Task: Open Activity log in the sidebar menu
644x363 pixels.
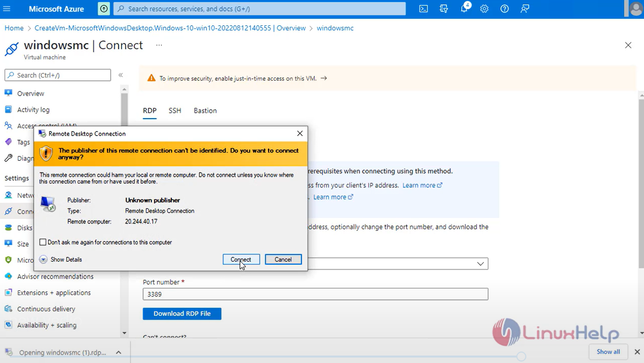Action: (x=33, y=110)
